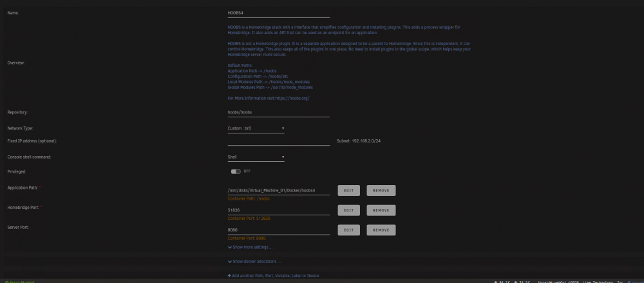Click the plus icon before Add another Path
The height and width of the screenshot is (283, 644).
229,276
